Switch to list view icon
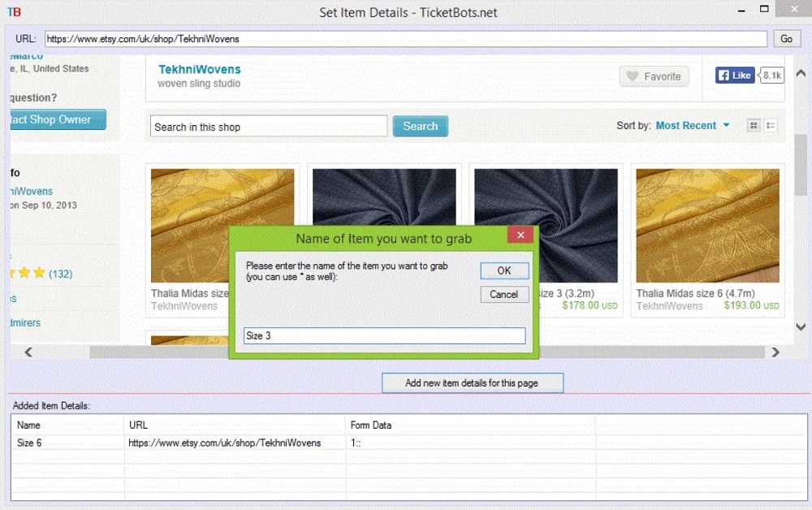 point(771,125)
